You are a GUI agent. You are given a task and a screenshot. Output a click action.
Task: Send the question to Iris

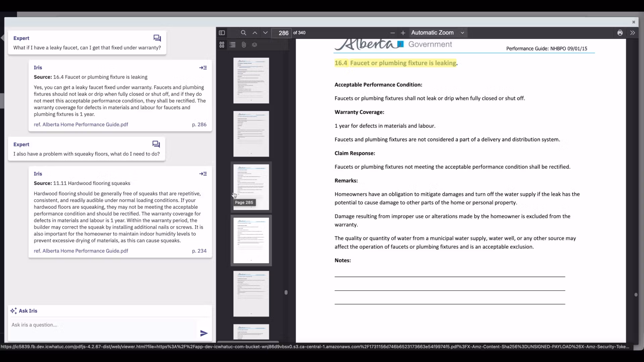coord(204,333)
